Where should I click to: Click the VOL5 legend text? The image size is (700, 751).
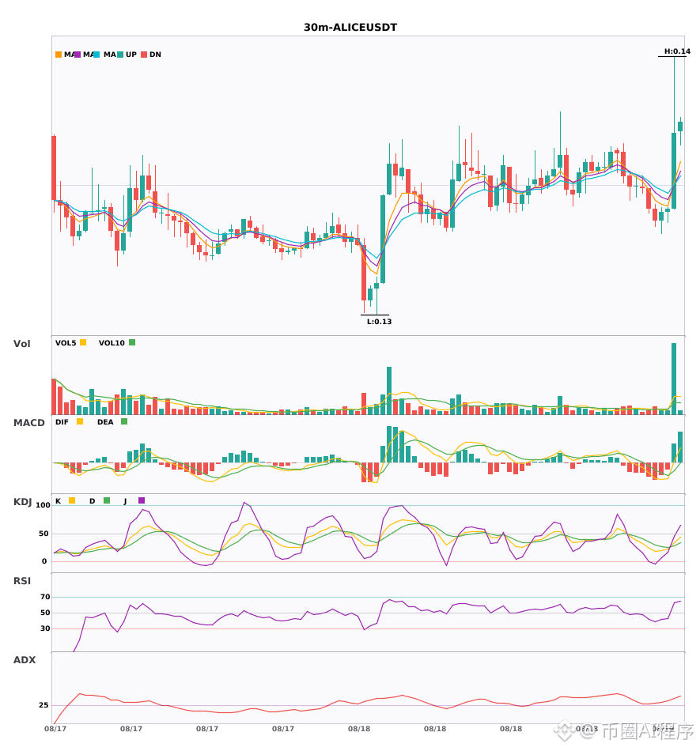pyautogui.click(x=66, y=343)
